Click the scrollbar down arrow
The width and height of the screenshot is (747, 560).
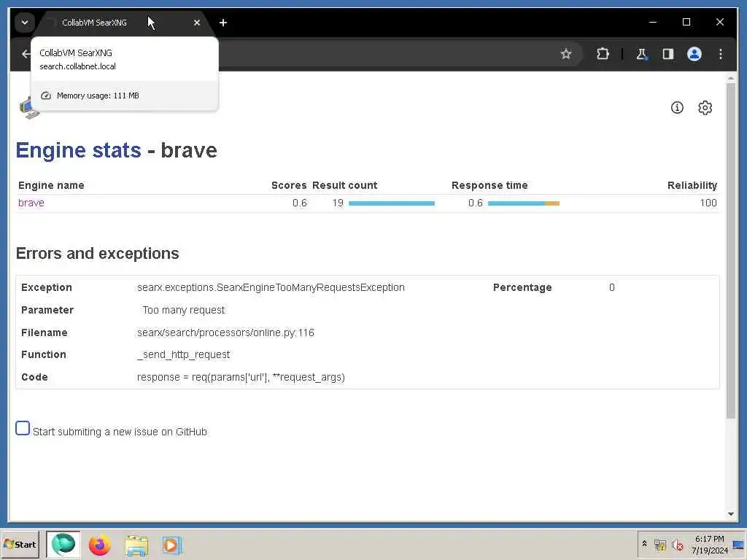coord(730,514)
